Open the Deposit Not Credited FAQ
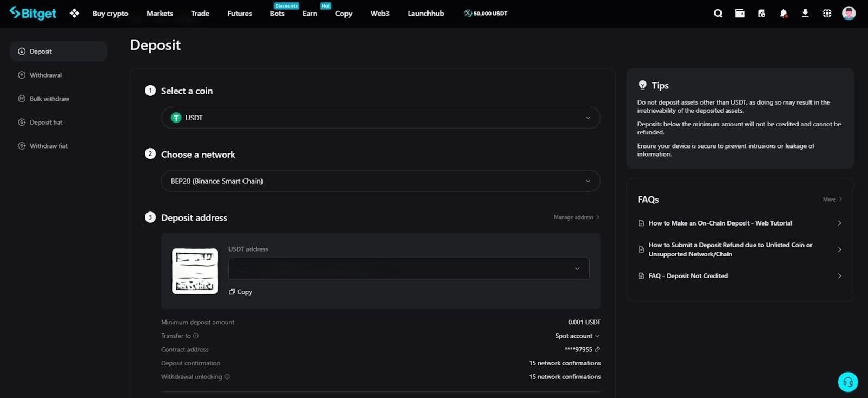 point(740,276)
